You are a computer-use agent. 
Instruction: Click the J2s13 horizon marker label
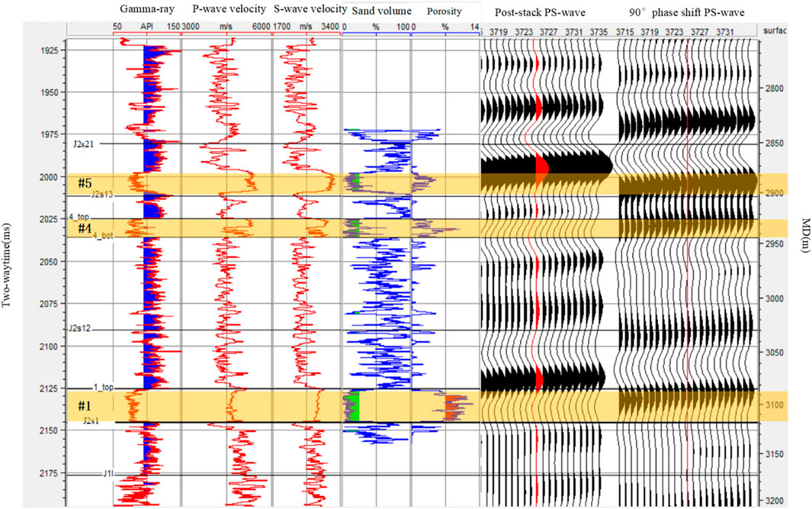(x=101, y=195)
